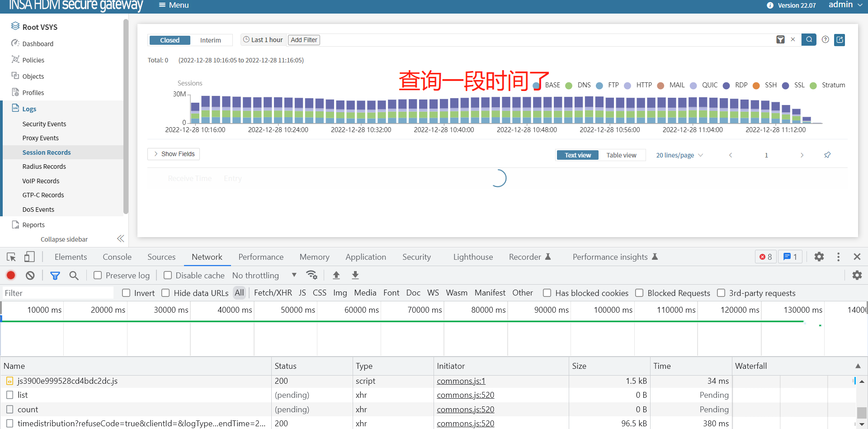The height and width of the screenshot is (429, 868).
Task: Click the HTTP legend color dot
Action: coord(627,86)
